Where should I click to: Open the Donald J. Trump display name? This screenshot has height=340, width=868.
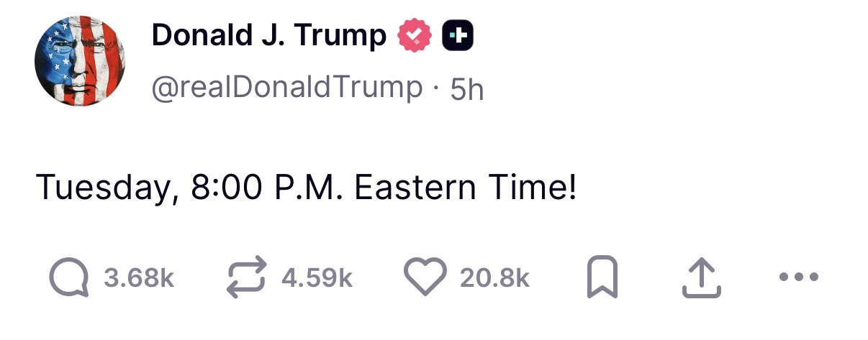click(268, 36)
